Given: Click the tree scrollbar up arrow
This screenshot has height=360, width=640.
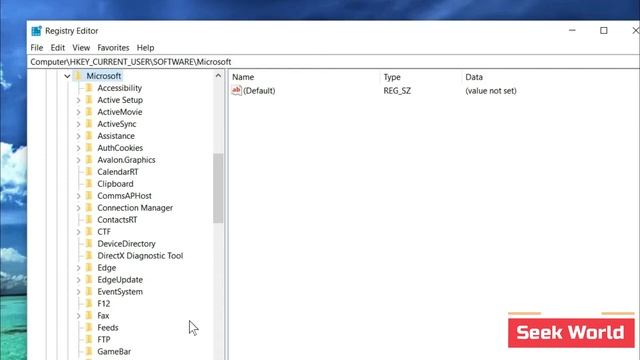Looking at the screenshot, I should point(218,76).
